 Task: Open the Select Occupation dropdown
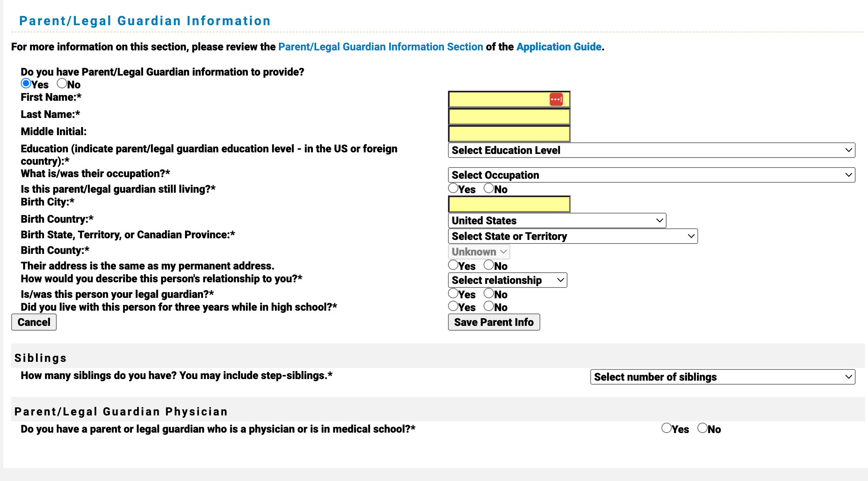pyautogui.click(x=651, y=175)
